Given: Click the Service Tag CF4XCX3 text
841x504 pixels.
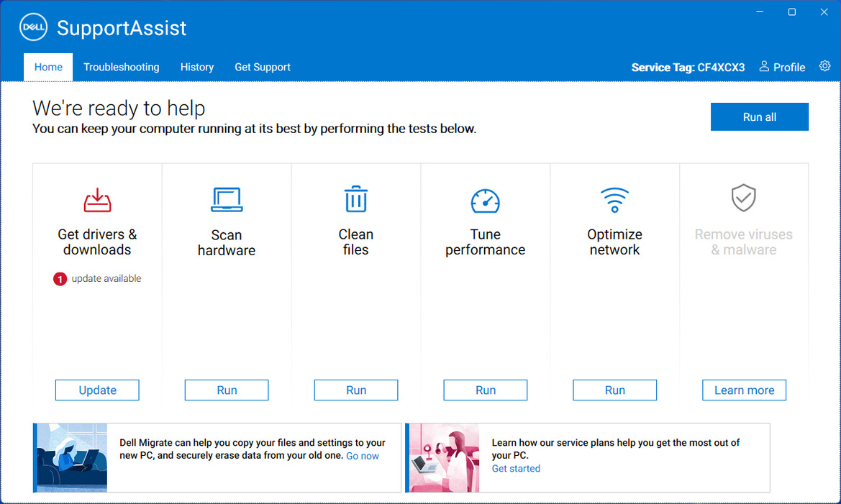Looking at the screenshot, I should [688, 67].
